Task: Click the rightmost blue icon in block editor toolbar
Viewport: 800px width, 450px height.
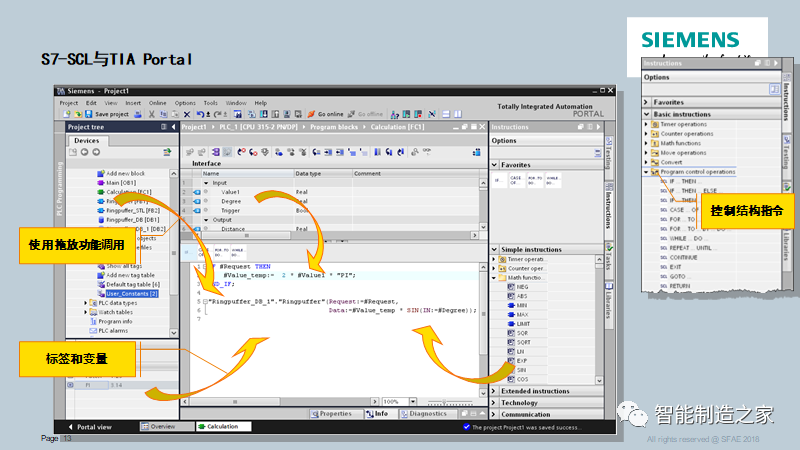Action: pyautogui.click(x=477, y=152)
